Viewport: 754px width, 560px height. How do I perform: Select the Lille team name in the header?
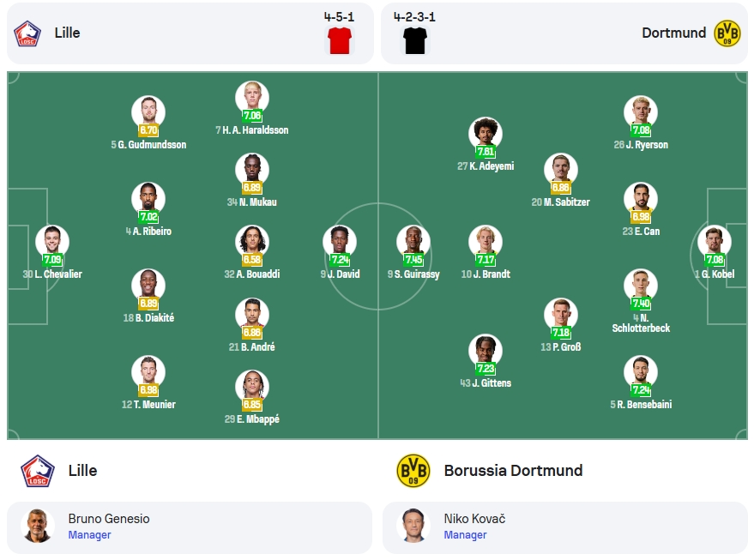coord(67,33)
